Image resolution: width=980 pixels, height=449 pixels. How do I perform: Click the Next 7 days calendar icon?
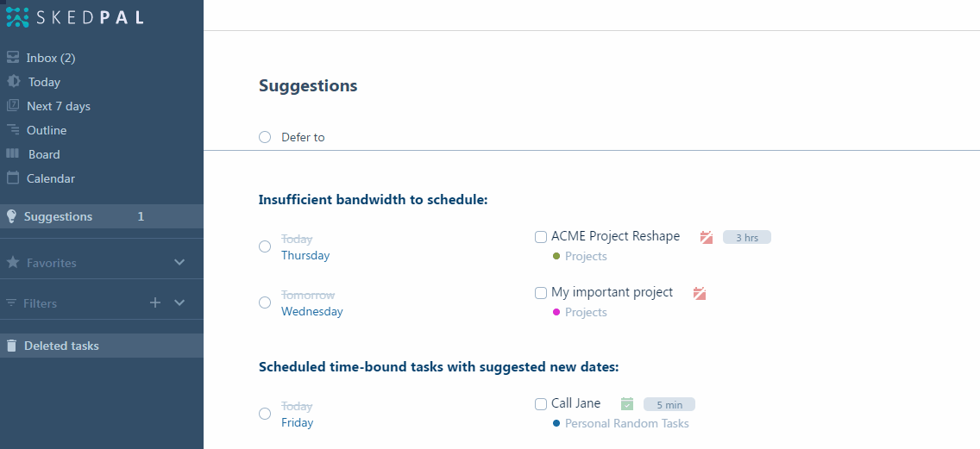coord(12,105)
